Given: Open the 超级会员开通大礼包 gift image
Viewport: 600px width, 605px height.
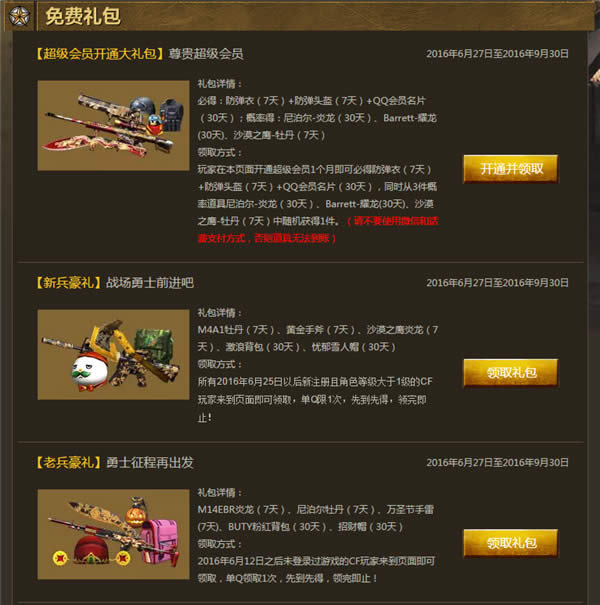Looking at the screenshot, I should point(113,125).
